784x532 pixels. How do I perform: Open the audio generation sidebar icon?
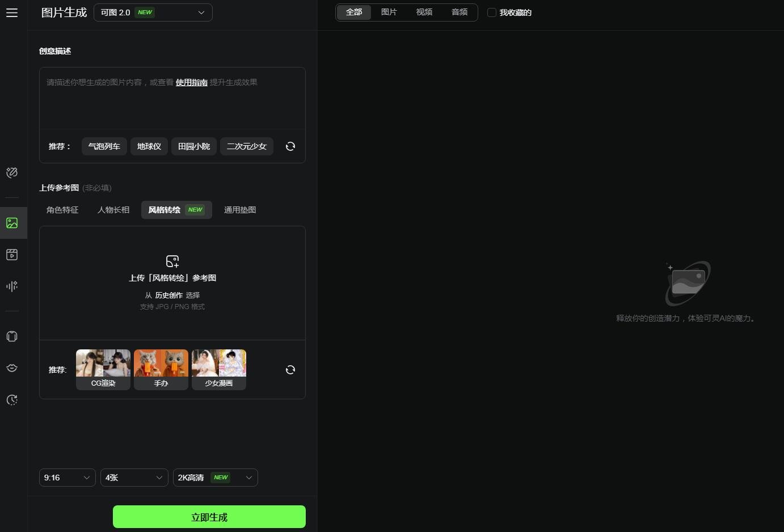click(x=12, y=286)
